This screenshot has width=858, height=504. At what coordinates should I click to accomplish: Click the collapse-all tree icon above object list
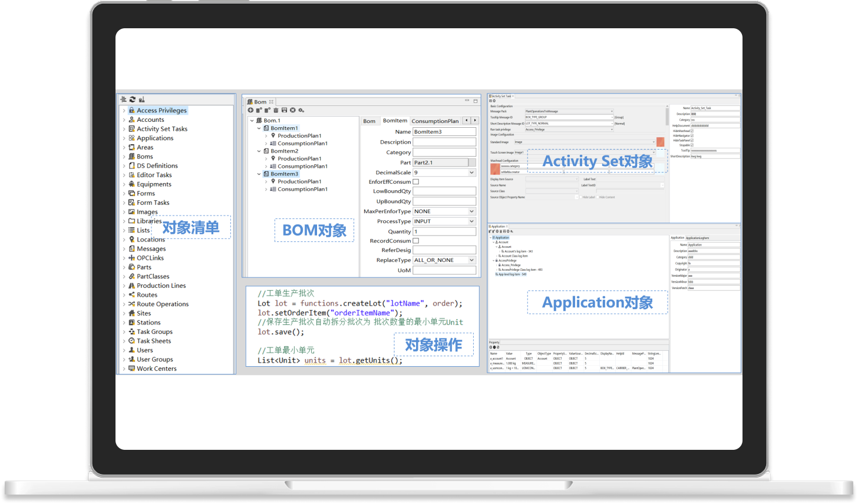point(123,100)
